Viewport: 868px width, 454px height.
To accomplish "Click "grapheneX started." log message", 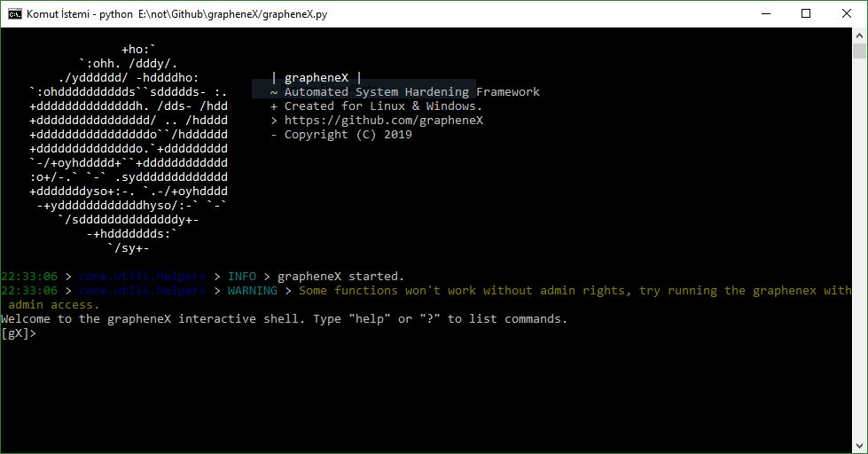I will [341, 277].
